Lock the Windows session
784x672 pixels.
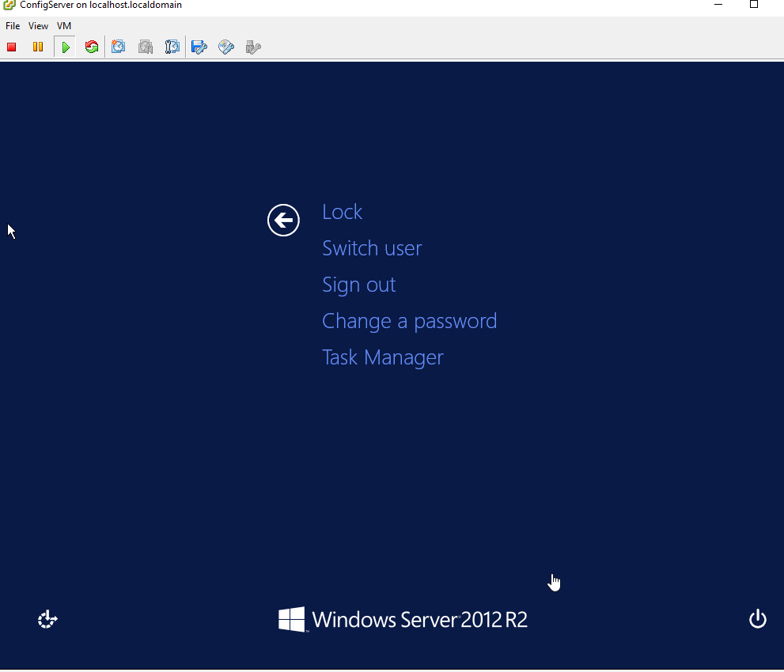coord(342,211)
